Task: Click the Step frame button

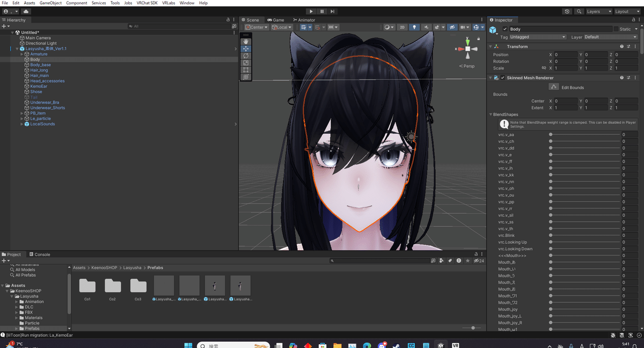Action: point(333,11)
